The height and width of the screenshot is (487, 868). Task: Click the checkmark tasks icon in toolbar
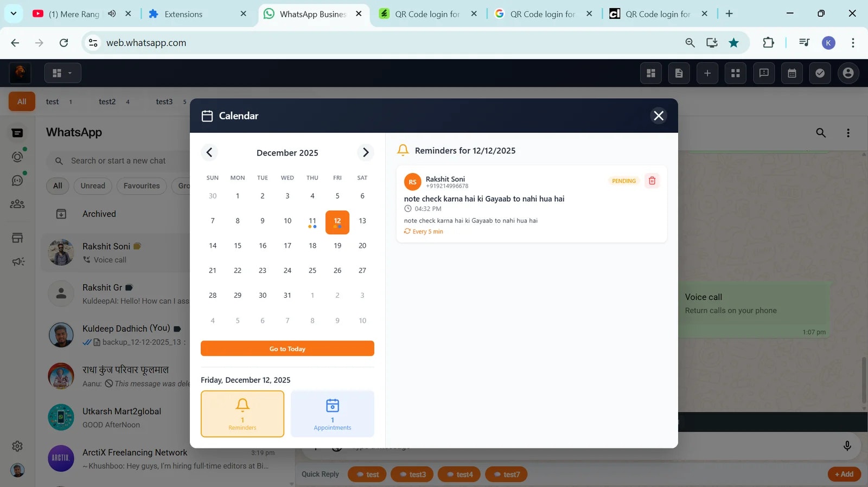pyautogui.click(x=820, y=73)
